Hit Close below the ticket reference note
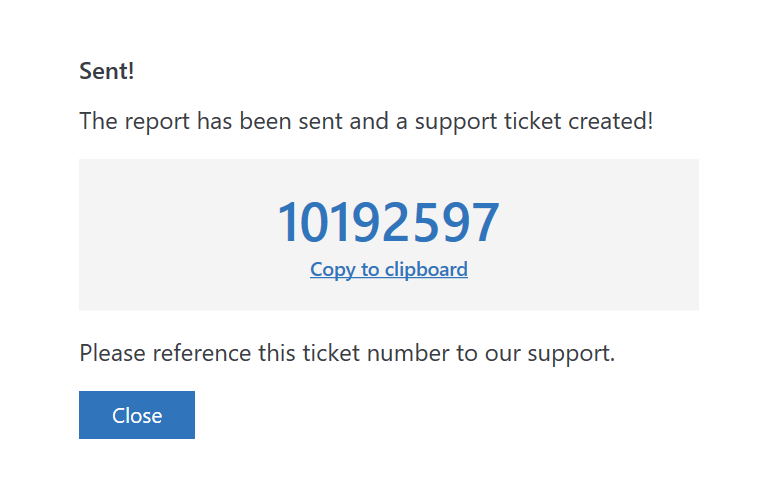 [x=137, y=415]
